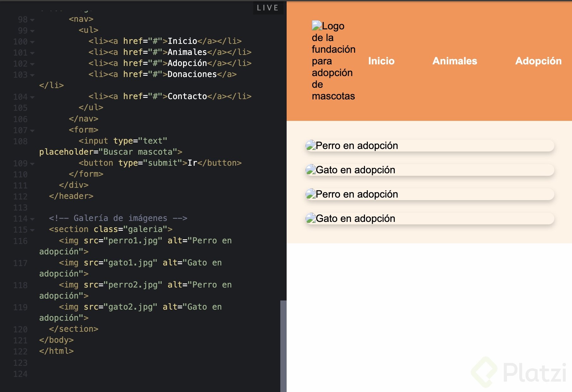Click the "gato1.jpg" src value

130,263
